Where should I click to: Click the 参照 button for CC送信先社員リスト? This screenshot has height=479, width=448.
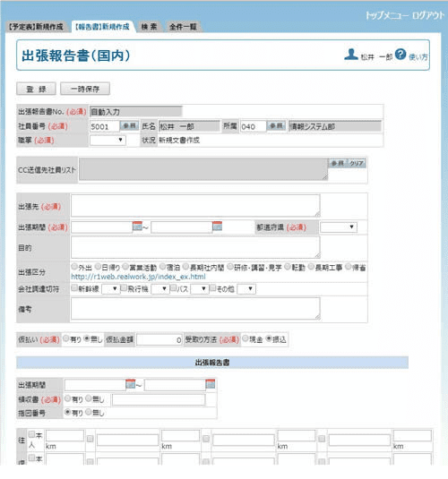click(x=338, y=163)
